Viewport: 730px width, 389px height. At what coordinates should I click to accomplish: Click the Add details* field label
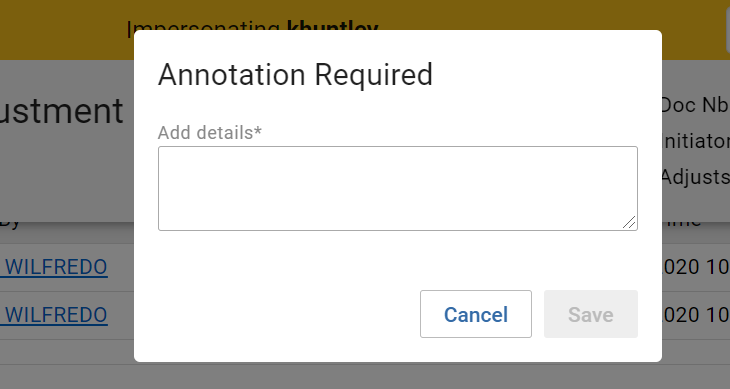(210, 133)
